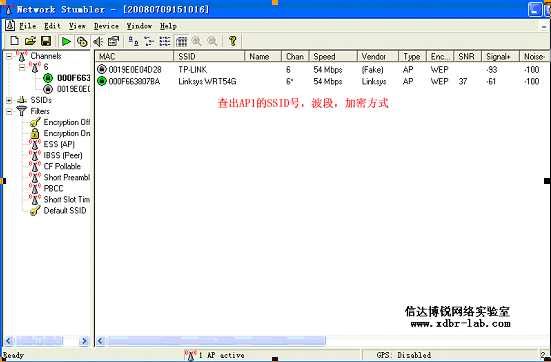Click the list pane scrollbar left arrow
The image size is (551, 362).
point(101,341)
